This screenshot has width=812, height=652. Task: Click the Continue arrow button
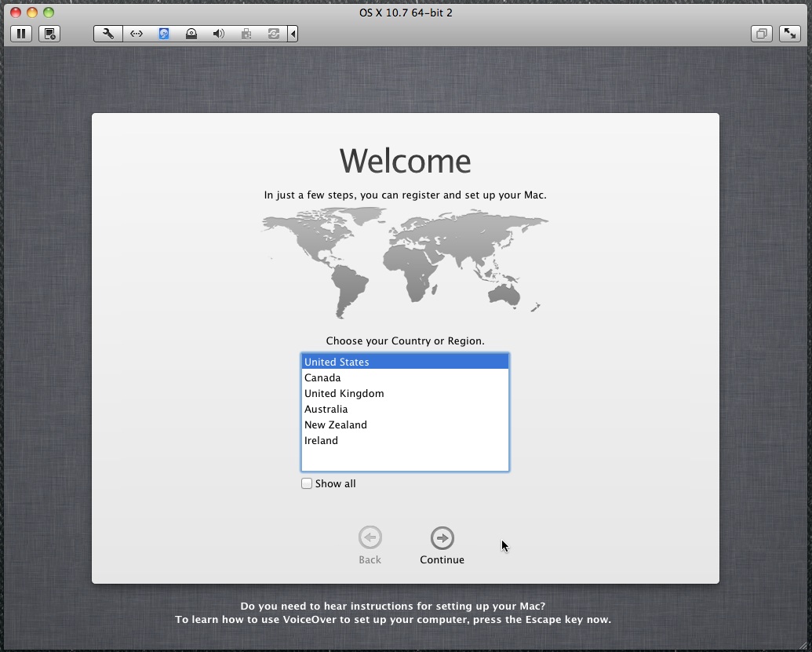(442, 538)
